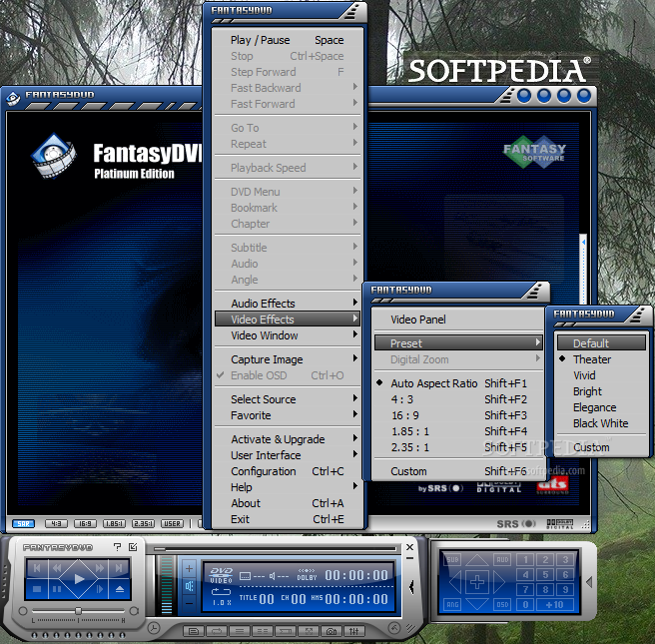Viewport: 655px width, 644px height.
Task: Mute audio with the speaker icon
Action: (x=190, y=586)
